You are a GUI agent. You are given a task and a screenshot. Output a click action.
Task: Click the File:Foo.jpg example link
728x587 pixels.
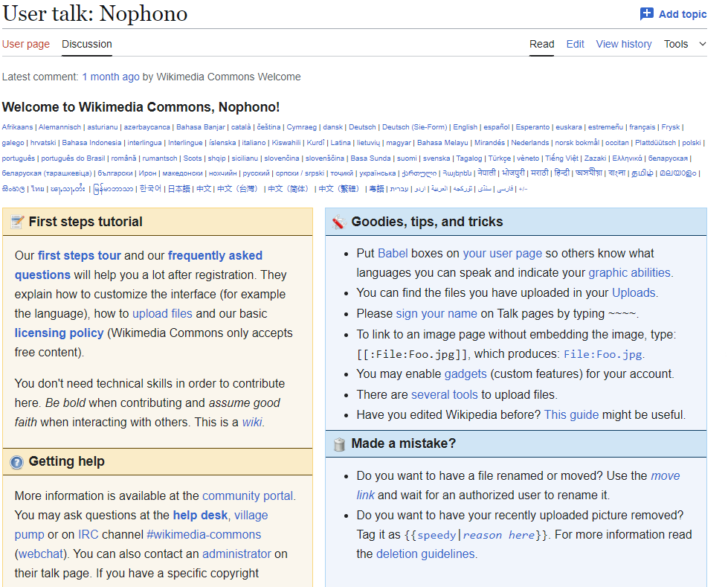point(602,354)
